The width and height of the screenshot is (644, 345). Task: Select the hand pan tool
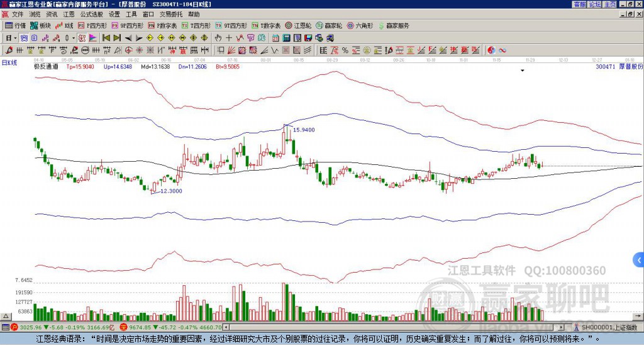[218, 38]
